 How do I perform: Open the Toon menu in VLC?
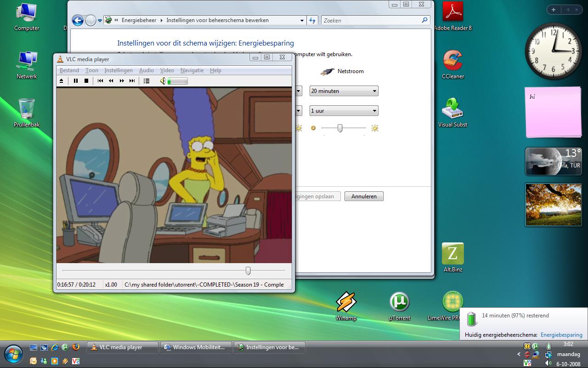(92, 70)
